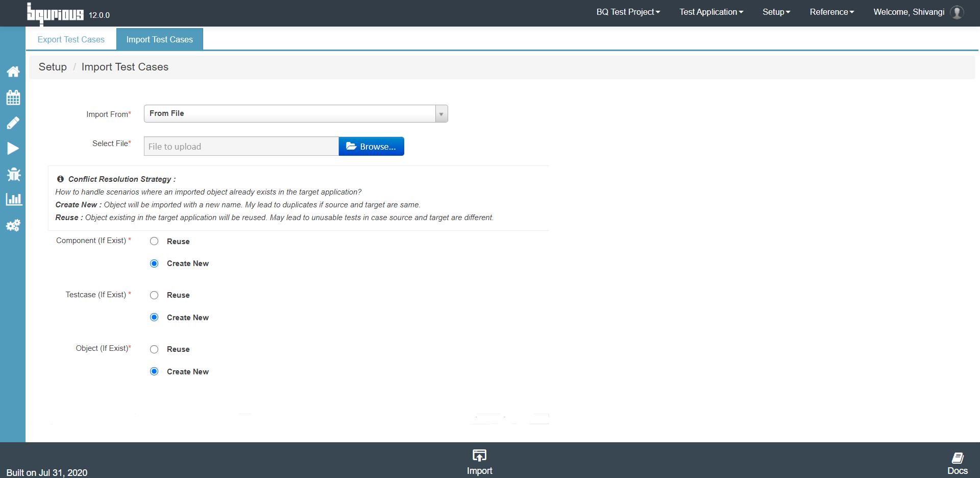Select Create New for Object (If Exist)
Image resolution: width=980 pixels, height=478 pixels.
point(154,371)
